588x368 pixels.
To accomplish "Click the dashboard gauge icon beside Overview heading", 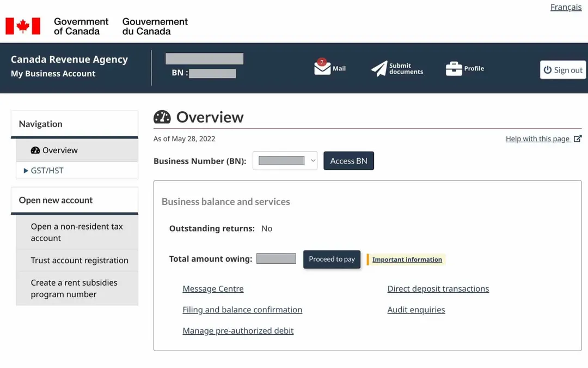I will click(162, 117).
